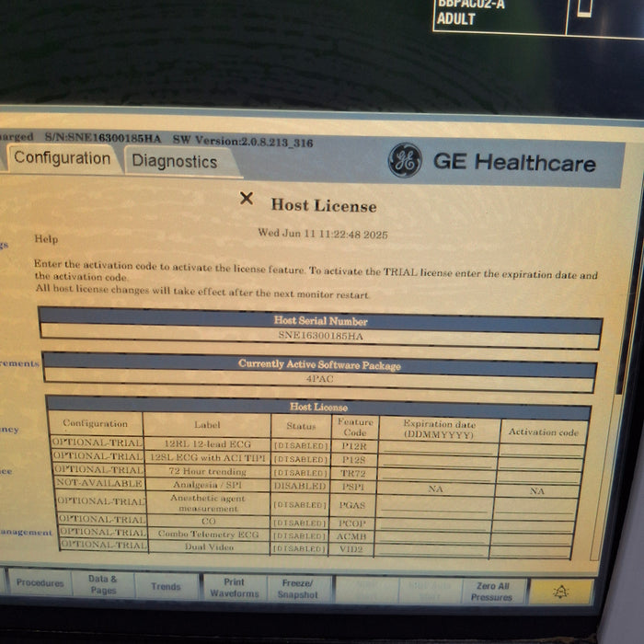Select host serial number SNE16300185HA in table
This screenshot has width=644, height=644.
point(321,336)
